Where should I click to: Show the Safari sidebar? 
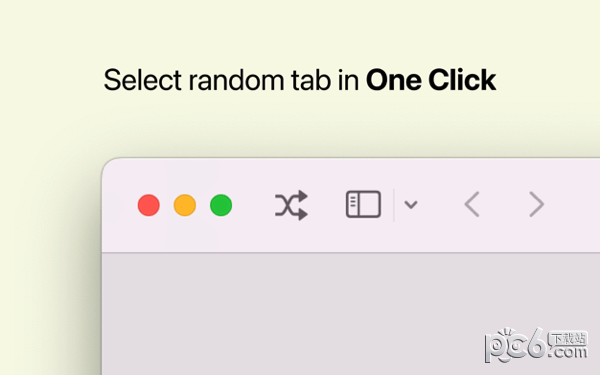coord(363,204)
